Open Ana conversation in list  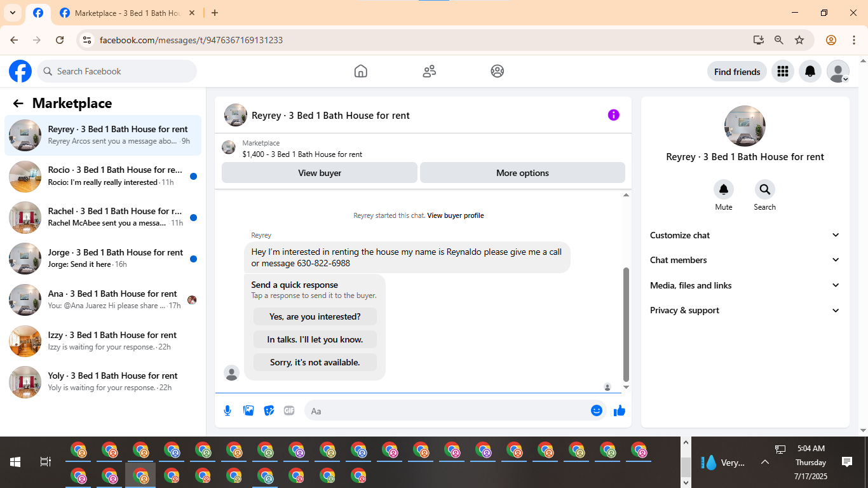(x=103, y=300)
